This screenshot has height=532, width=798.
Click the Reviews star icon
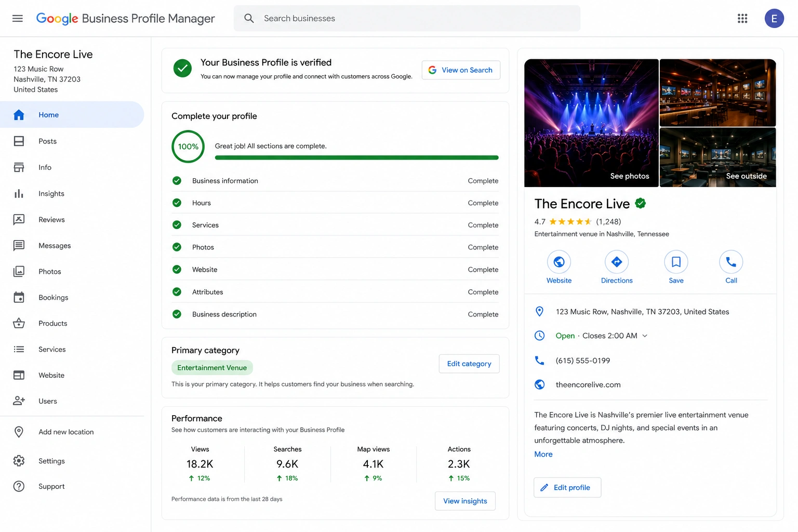[x=19, y=219]
